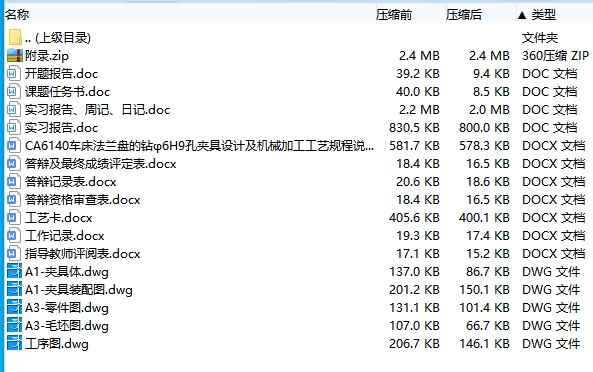This screenshot has width=593, height=372.
Task: Click the A1-夹具体.dwg file icon
Action: [x=14, y=272]
